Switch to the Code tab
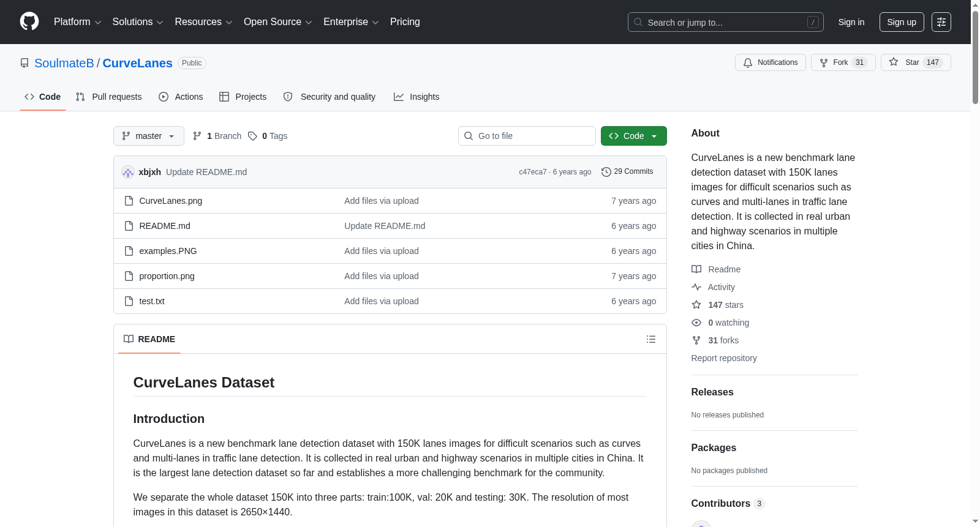 [42, 97]
